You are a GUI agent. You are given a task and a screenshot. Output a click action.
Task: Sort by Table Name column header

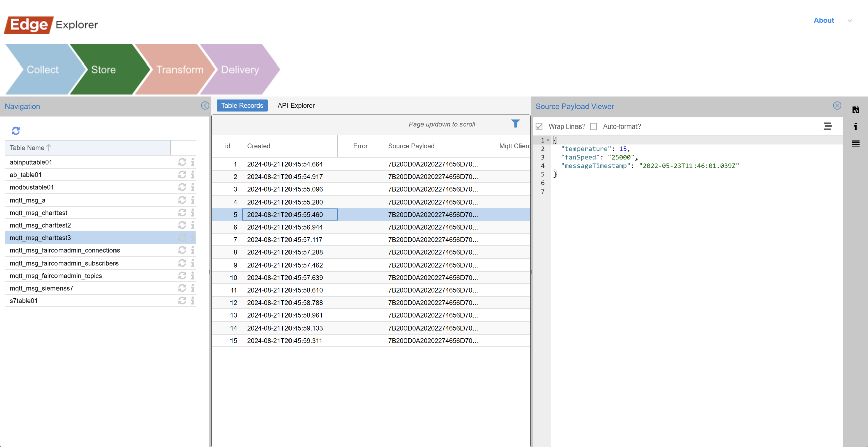(87, 148)
